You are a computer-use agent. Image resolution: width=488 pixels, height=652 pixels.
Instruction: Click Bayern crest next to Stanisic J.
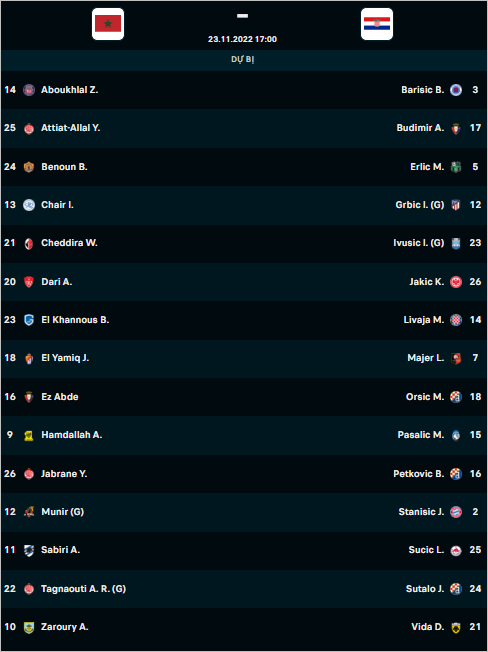pos(456,512)
